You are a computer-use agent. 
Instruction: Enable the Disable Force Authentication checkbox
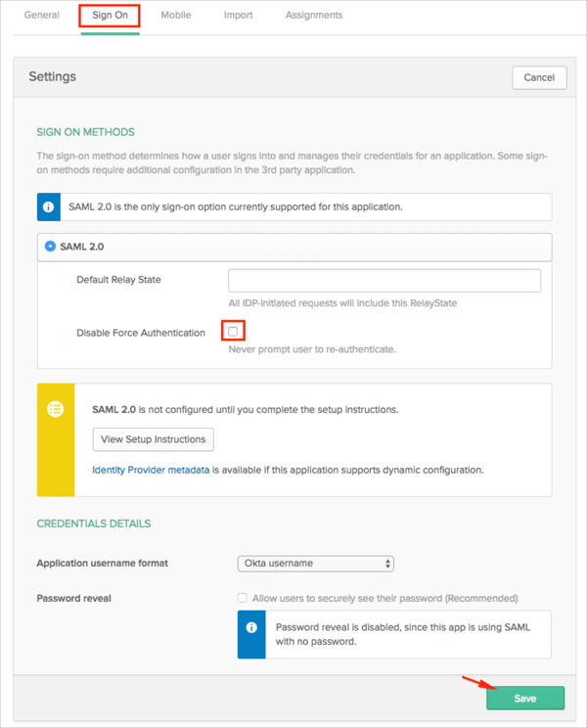234,333
